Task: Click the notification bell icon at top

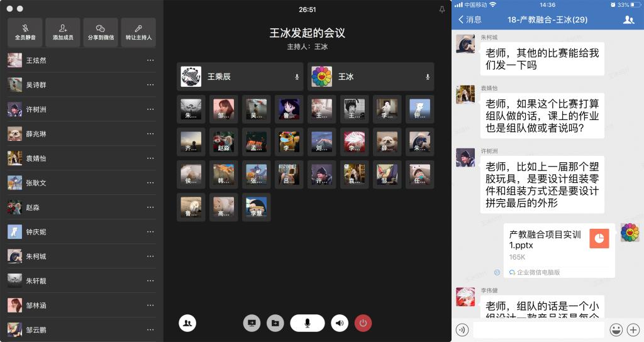Action: click(441, 9)
